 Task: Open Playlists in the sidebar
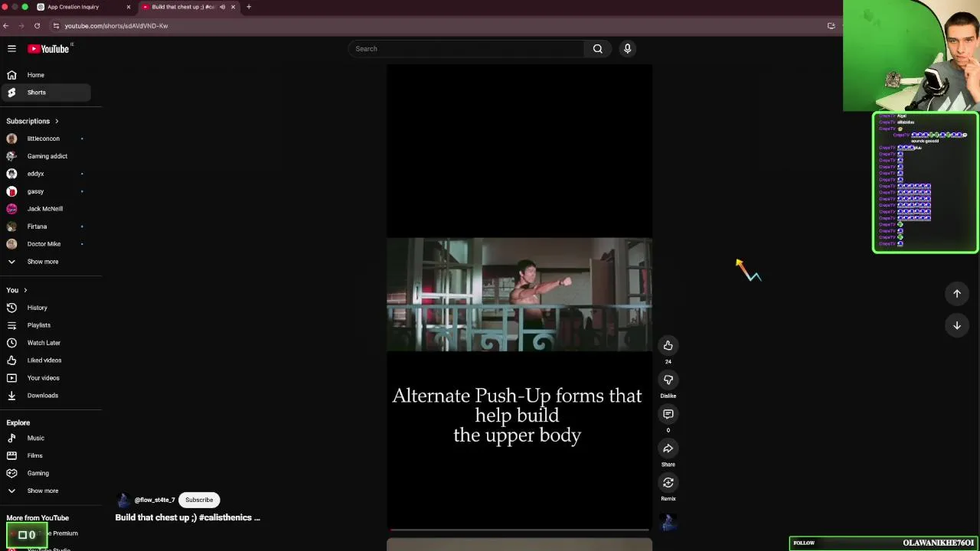[46, 325]
